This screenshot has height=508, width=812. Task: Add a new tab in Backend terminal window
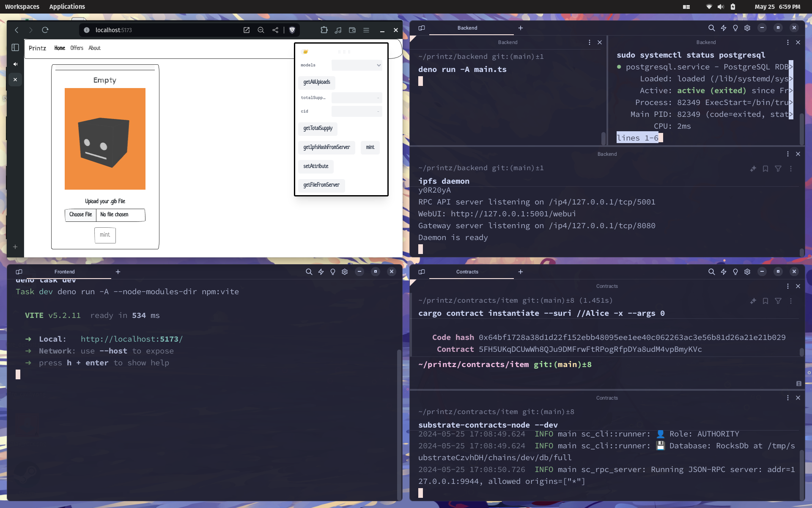coord(521,28)
